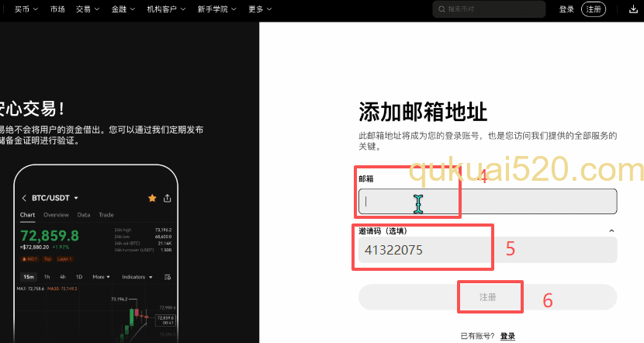Click into the 邮箱 input field
The width and height of the screenshot is (644, 343).
tap(487, 201)
